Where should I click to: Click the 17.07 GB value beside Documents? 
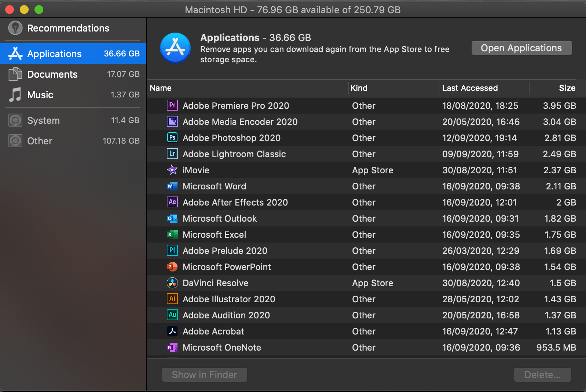[123, 74]
